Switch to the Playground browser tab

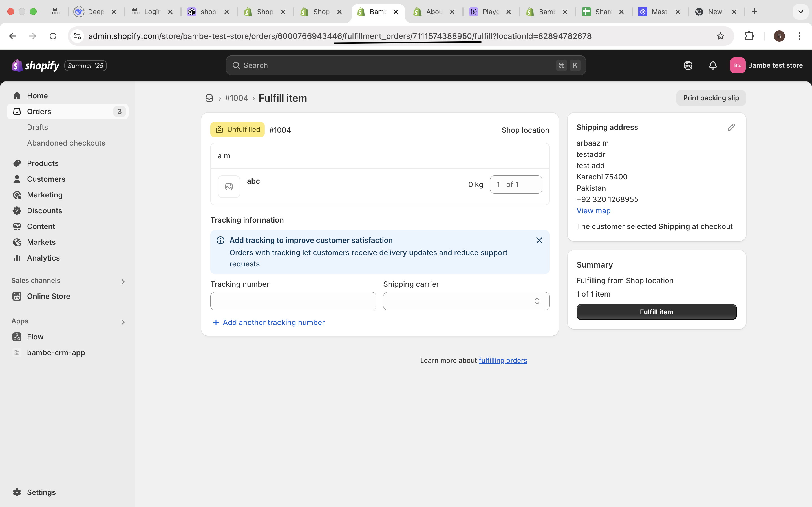490,12
